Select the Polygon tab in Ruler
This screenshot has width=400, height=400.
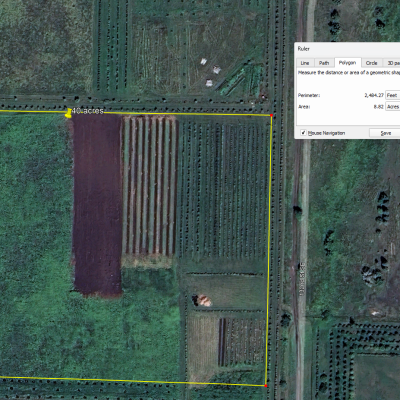click(347, 63)
